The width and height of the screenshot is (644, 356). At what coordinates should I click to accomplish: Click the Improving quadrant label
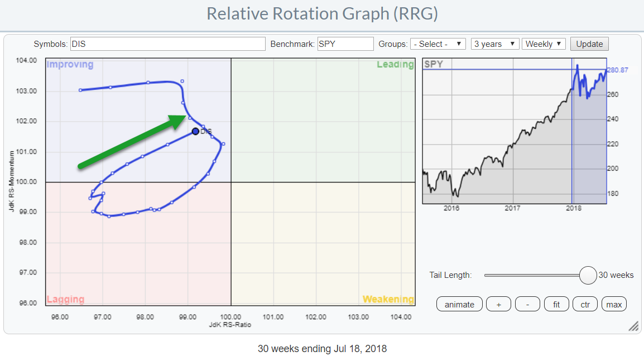coord(70,65)
